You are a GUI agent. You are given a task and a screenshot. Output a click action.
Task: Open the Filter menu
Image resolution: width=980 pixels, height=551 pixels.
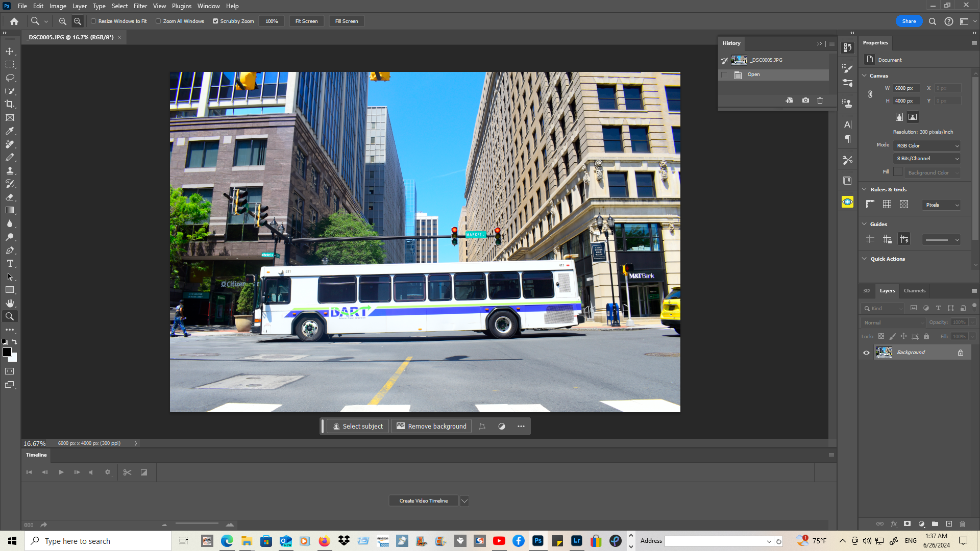(x=140, y=6)
